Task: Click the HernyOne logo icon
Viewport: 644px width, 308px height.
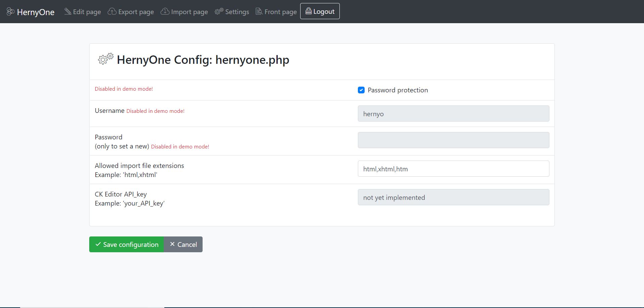Action: point(10,12)
